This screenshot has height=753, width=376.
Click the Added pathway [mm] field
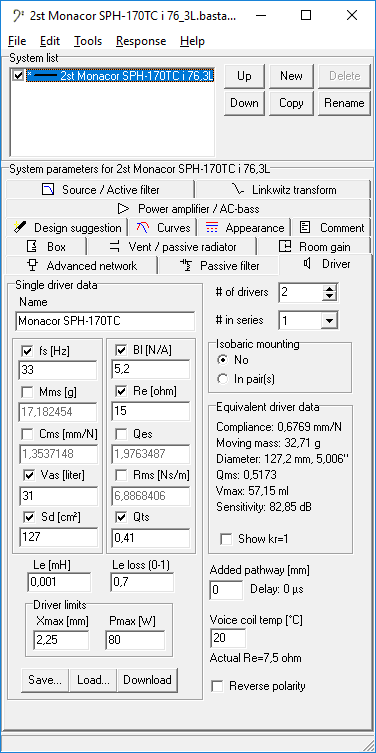[226, 589]
